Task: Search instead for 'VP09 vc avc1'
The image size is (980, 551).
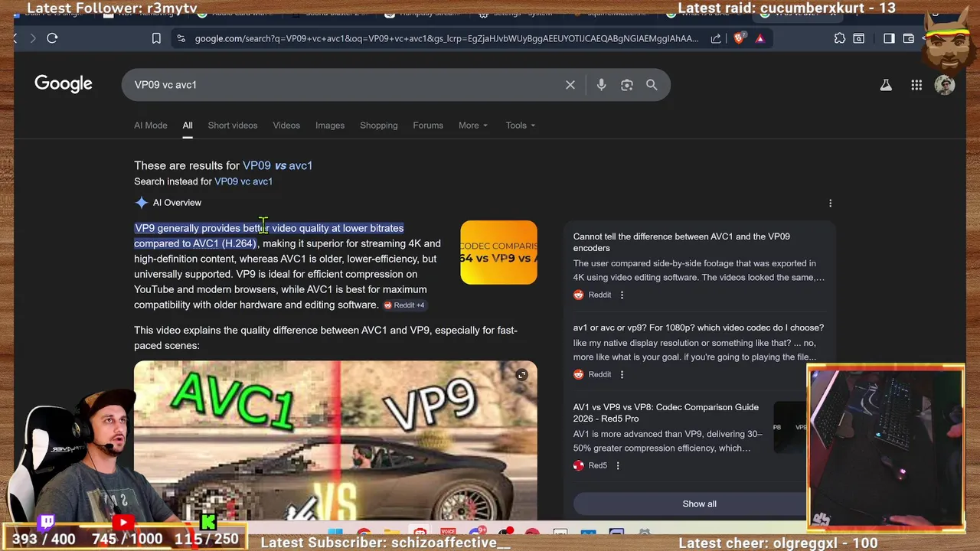Action: [x=243, y=181]
